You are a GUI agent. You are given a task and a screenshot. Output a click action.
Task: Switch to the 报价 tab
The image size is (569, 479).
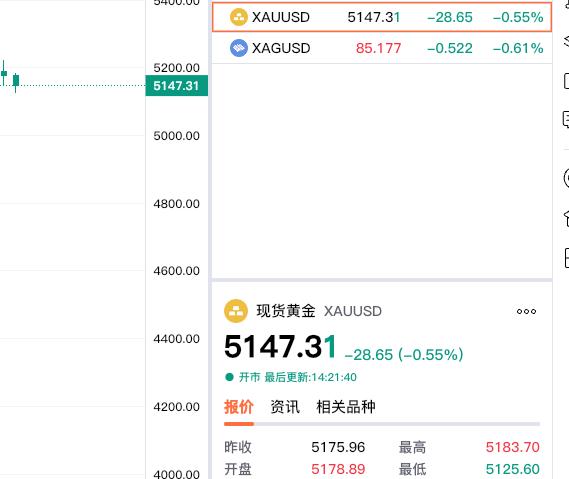(x=238, y=407)
